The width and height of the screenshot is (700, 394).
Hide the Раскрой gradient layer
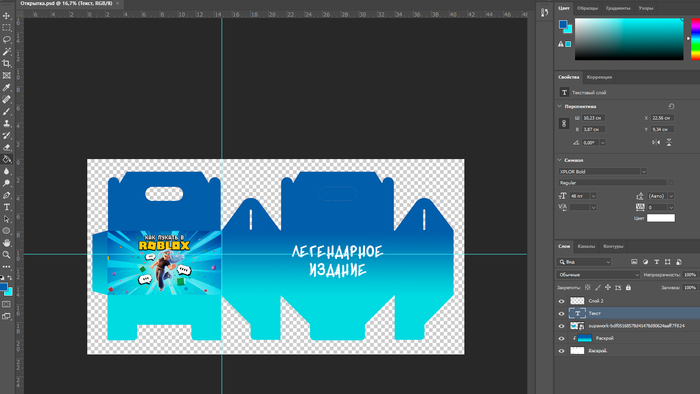click(561, 339)
